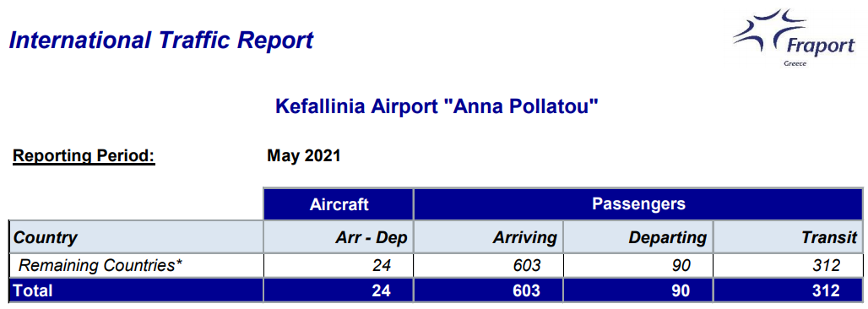Click the Kefallinia Airport "Anna Pollatou" heading
The image size is (868, 309).
[x=437, y=106]
